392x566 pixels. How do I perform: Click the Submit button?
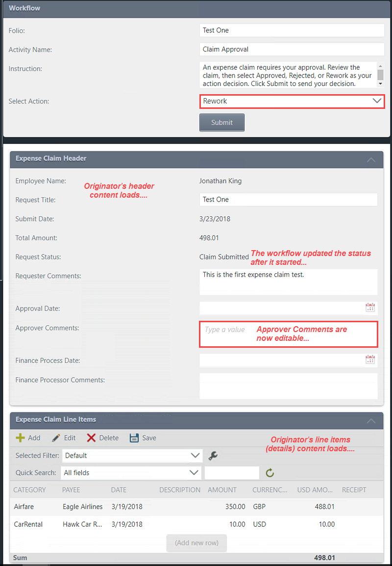click(x=221, y=122)
